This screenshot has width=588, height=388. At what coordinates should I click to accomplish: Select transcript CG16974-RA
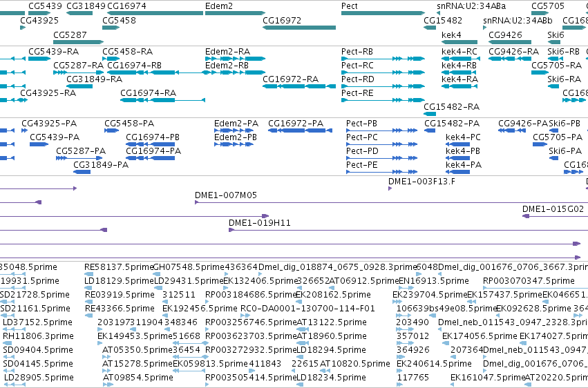point(163,100)
